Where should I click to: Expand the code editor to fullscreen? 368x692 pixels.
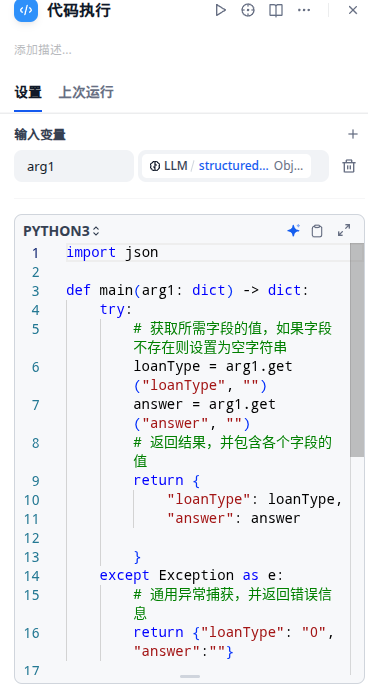[344, 230]
